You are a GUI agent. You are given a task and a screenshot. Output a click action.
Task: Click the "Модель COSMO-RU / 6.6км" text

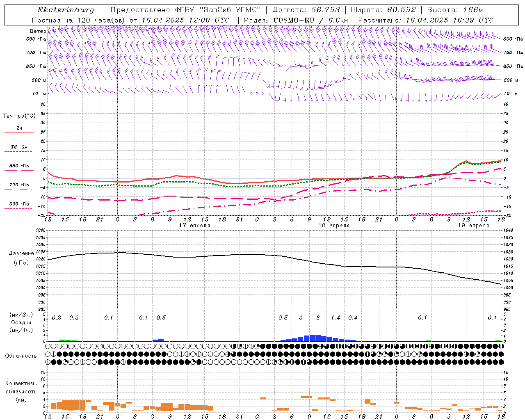(296, 20)
